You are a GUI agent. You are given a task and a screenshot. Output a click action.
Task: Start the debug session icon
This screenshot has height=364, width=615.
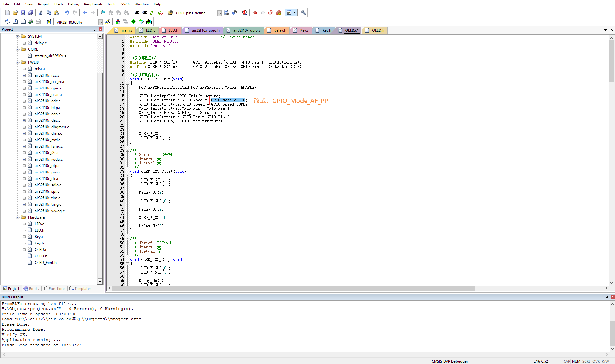(x=244, y=13)
